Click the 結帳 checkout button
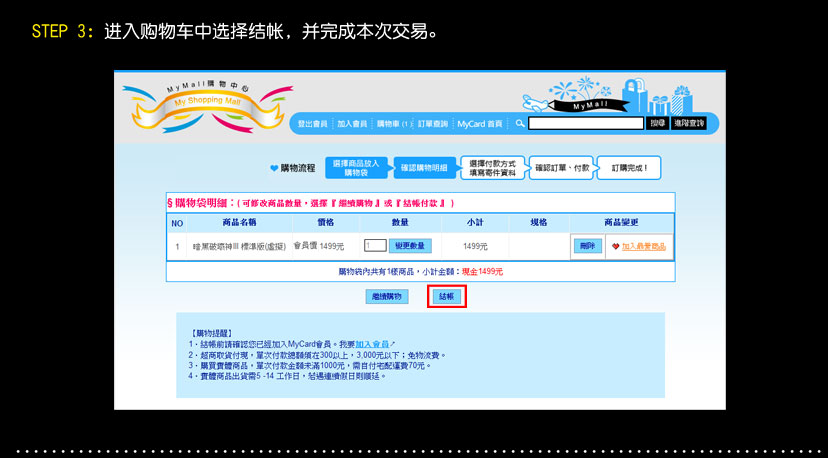This screenshot has height=458, width=828. pyautogui.click(x=446, y=297)
